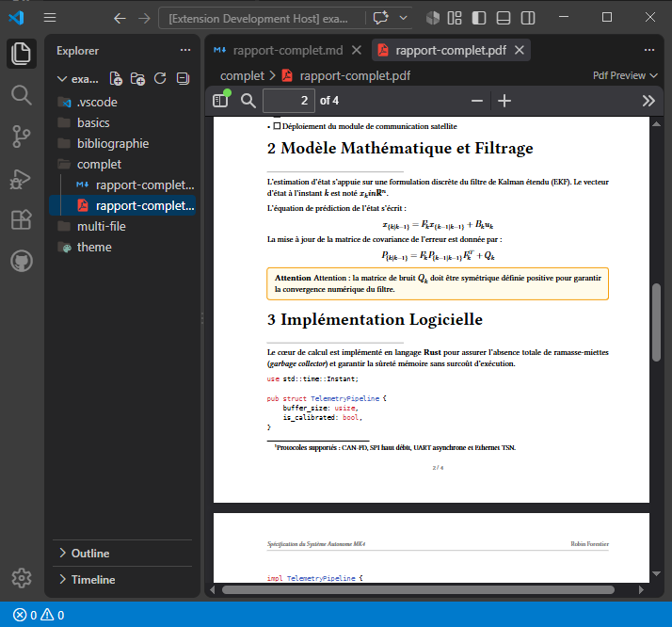Click the complet breadcrumb segment
The image size is (672, 627).
click(x=242, y=75)
